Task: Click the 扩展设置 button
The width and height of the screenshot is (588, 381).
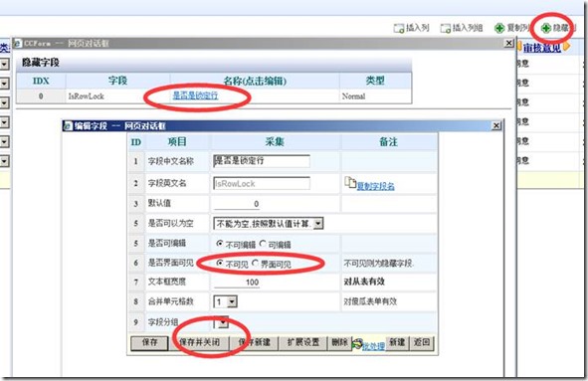Action: pos(303,342)
